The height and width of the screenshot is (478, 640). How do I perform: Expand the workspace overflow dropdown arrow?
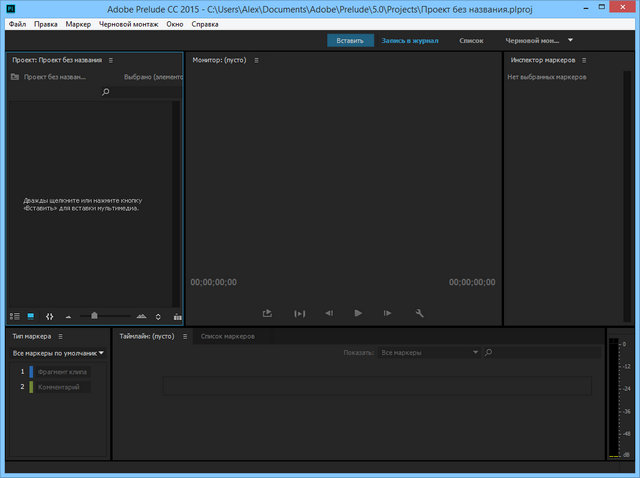point(570,40)
